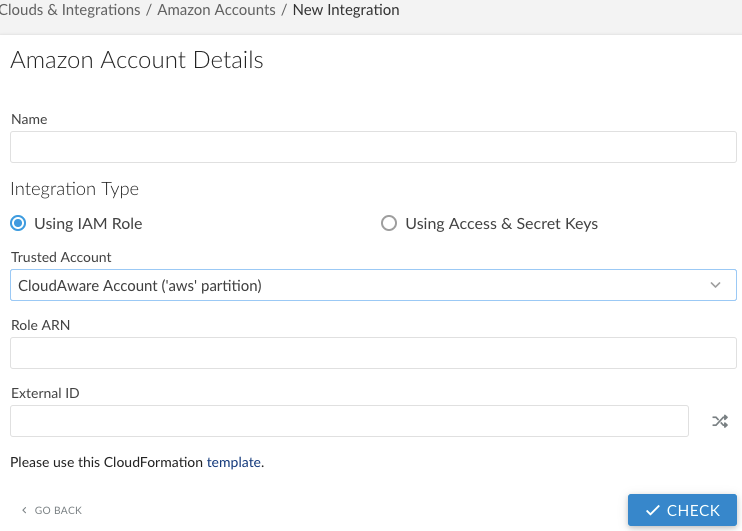
Task: Click the left chevron beside GO BACK
Action: tap(24, 511)
